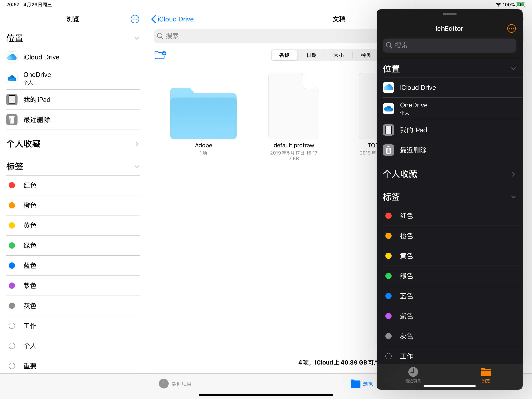
Task: Select the 工作 tag circle in the left sidebar
Action: (x=12, y=326)
